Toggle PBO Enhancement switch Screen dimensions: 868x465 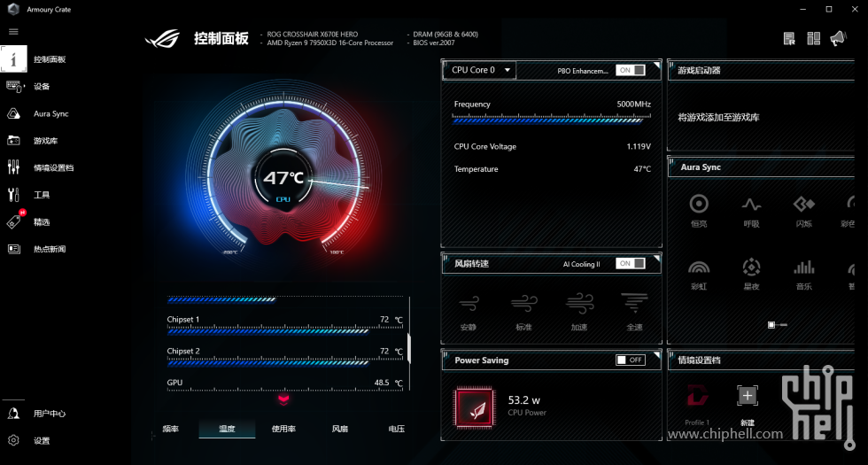[631, 70]
